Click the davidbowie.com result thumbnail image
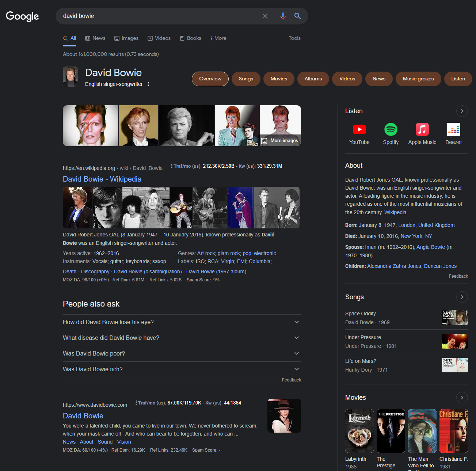Viewport: 476px width, 471px height. [284, 416]
